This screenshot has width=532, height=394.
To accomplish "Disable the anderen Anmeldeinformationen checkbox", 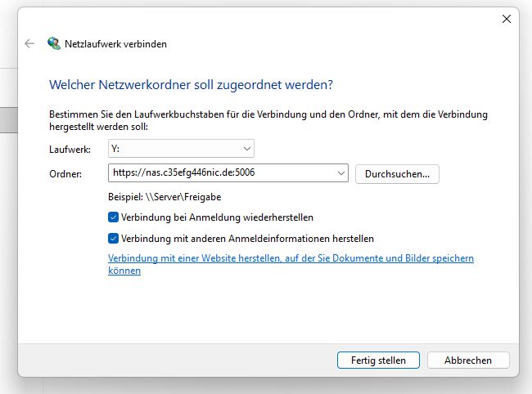I will pyautogui.click(x=113, y=239).
